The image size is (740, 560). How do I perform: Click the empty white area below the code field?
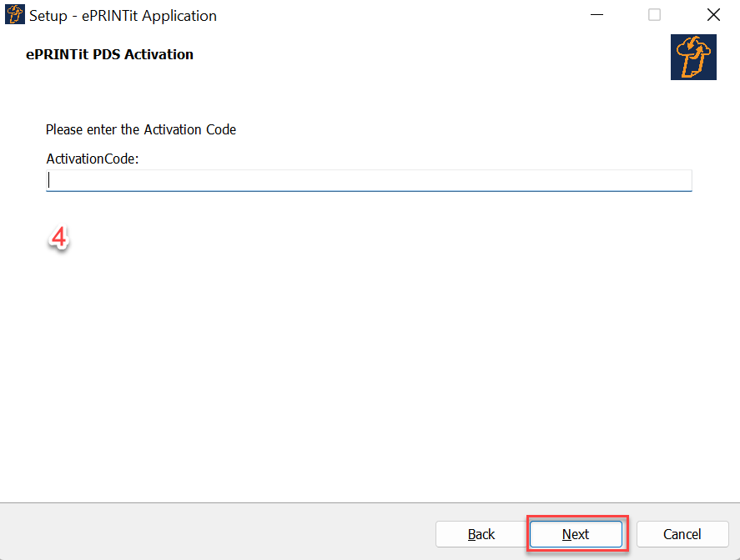tap(367, 351)
